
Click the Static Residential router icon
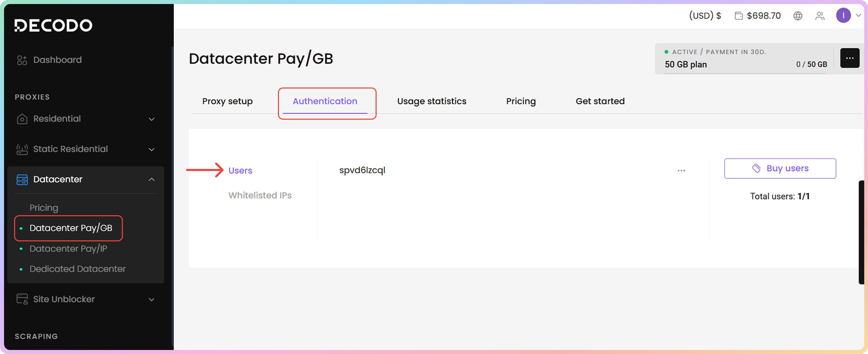[22, 149]
